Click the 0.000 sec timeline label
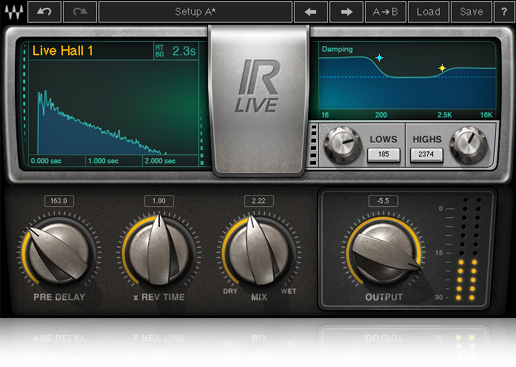The width and height of the screenshot is (516, 367). coord(46,161)
